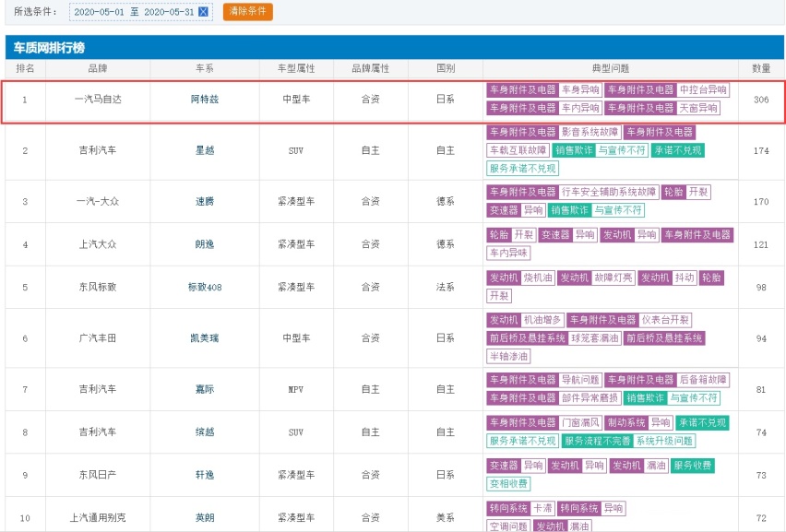Select the 半轴渗油 issue tag
The image size is (786, 532).
508,357
